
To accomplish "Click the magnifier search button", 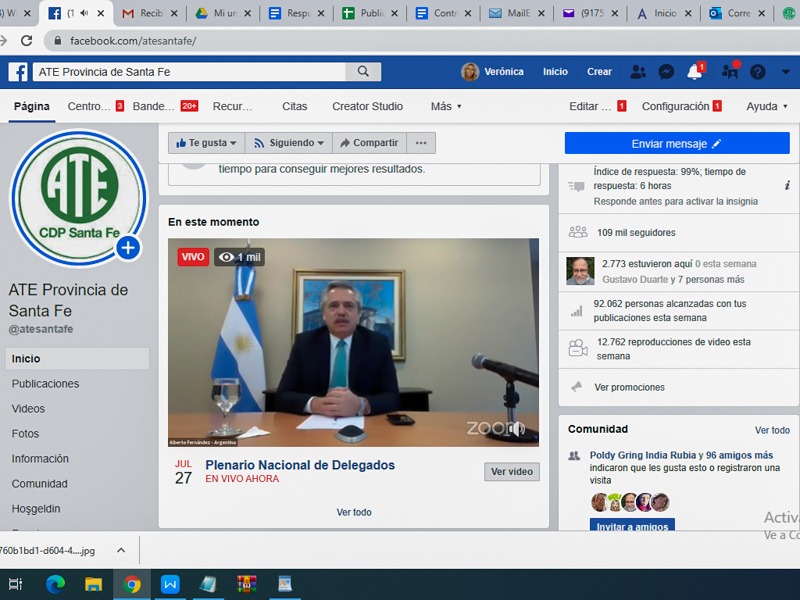I will (x=363, y=71).
